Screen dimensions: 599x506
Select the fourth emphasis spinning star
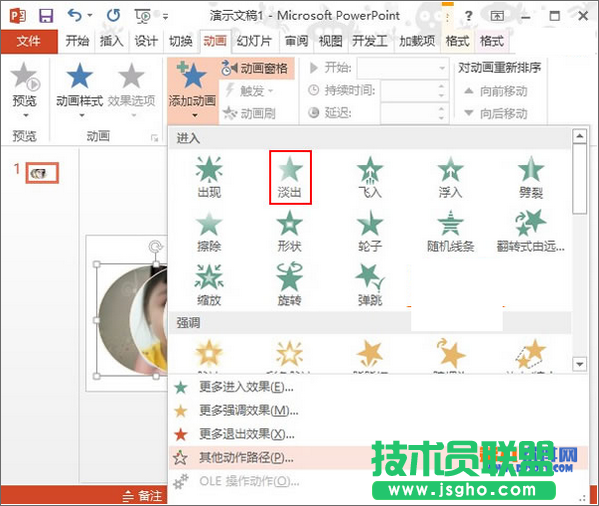click(450, 354)
